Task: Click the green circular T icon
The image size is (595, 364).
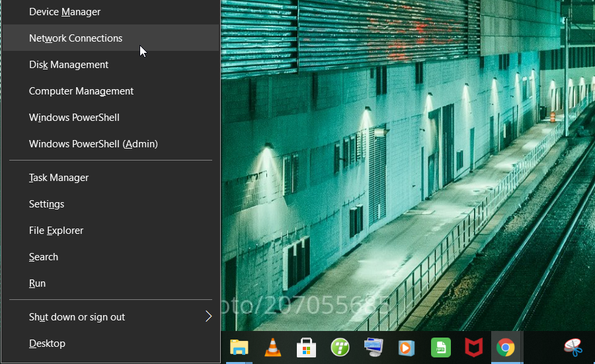Action: 340,347
